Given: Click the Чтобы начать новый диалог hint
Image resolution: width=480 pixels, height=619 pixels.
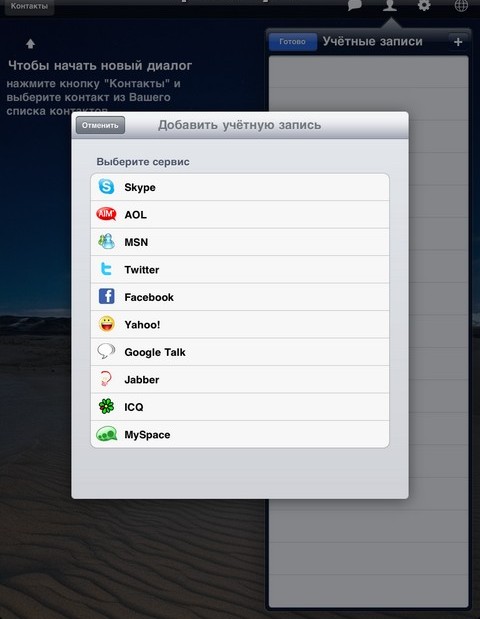Looking at the screenshot, I should coord(100,66).
